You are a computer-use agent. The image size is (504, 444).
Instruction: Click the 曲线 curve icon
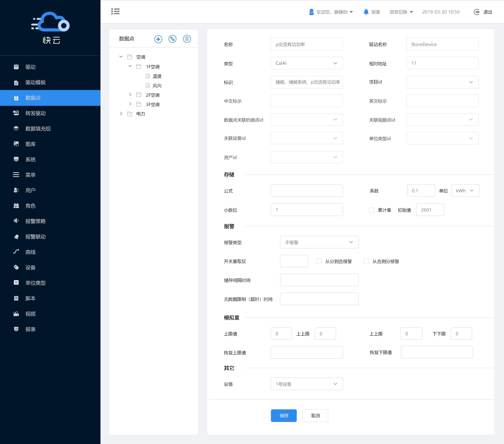[16, 252]
